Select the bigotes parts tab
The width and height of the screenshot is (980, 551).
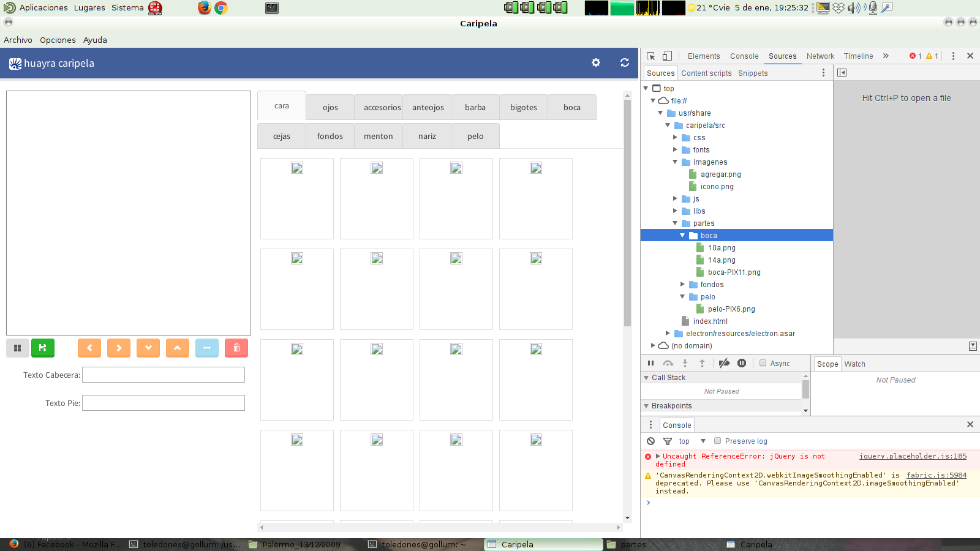[524, 107]
